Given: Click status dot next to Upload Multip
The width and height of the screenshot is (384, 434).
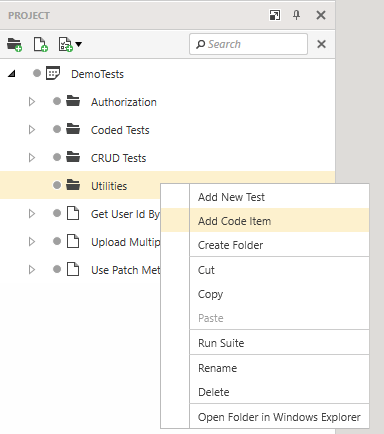Looking at the screenshot, I should (57, 241).
